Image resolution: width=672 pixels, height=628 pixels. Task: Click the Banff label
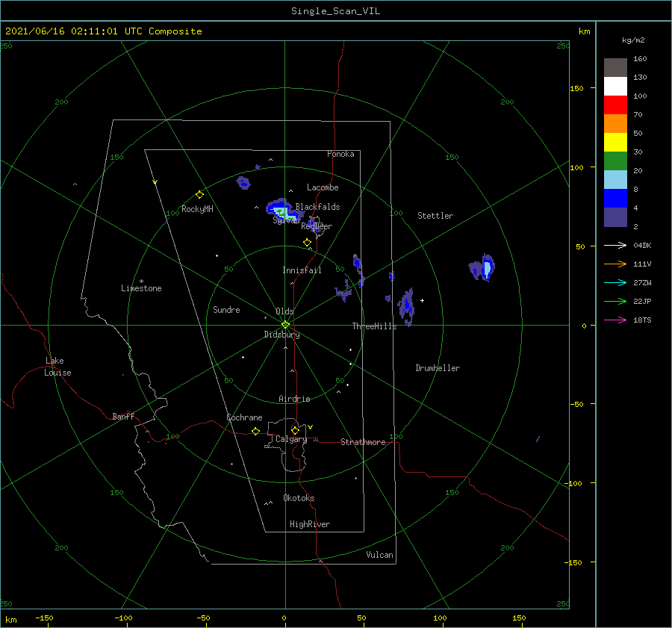(x=123, y=416)
